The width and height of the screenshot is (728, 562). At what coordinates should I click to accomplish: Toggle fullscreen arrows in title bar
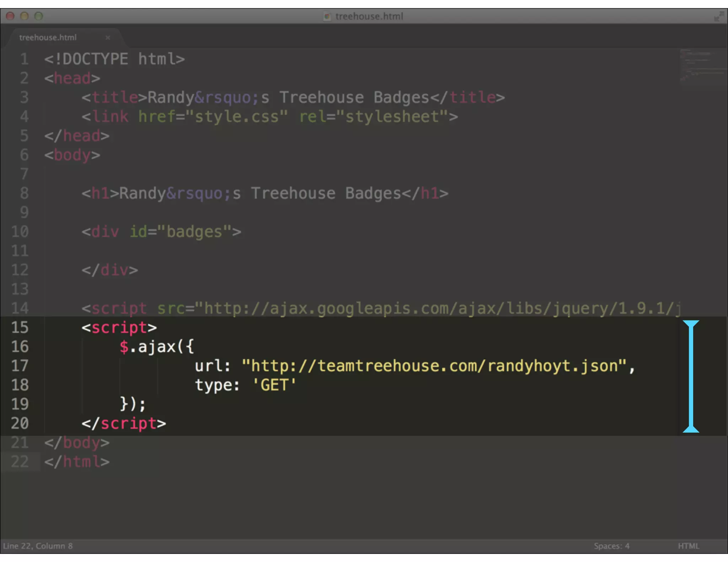pyautogui.click(x=719, y=16)
